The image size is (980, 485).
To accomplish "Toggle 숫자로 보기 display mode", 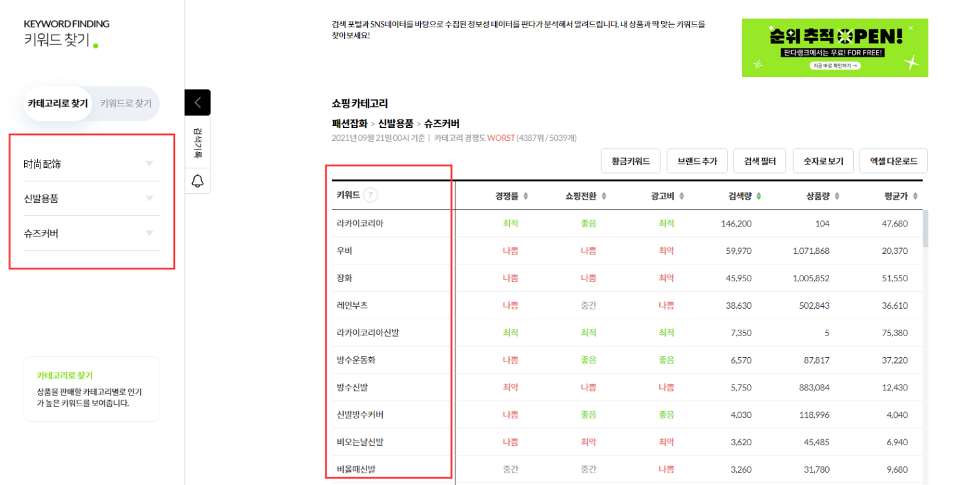I will [x=823, y=161].
